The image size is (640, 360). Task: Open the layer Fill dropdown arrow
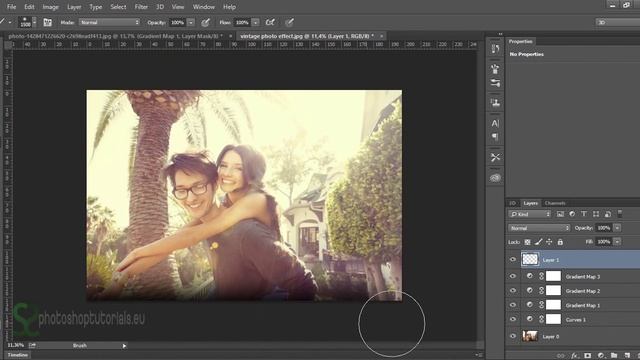click(617, 242)
